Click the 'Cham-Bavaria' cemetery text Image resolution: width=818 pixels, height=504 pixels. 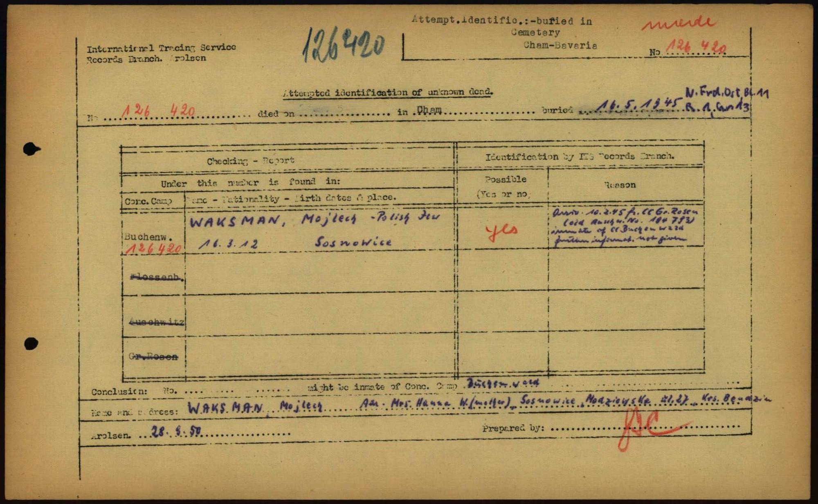point(560,45)
